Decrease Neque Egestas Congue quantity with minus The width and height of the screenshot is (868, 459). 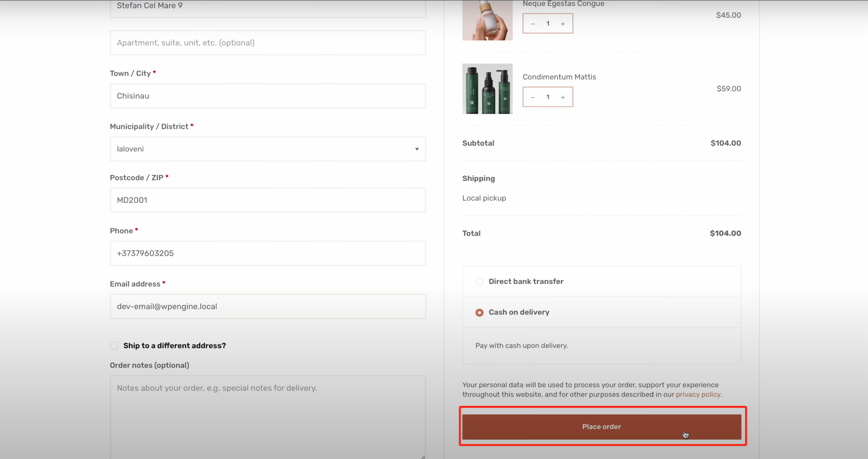(533, 24)
